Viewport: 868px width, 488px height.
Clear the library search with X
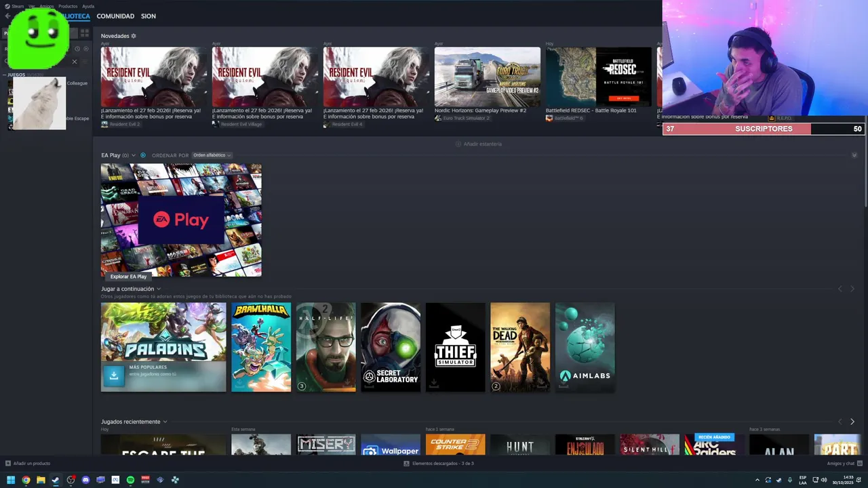pos(75,62)
